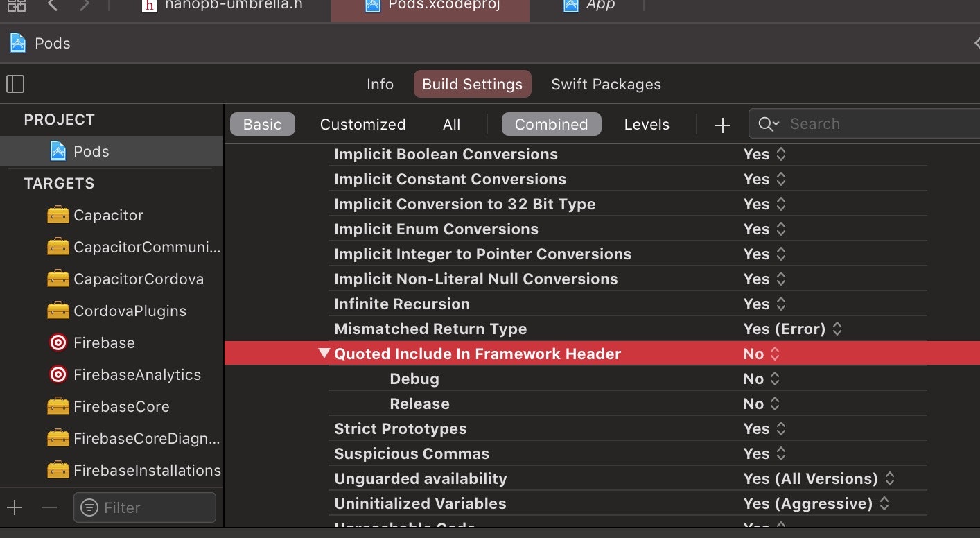Viewport: 980px width, 538px height.
Task: Change Suspicious Commas value
Action: 764,453
